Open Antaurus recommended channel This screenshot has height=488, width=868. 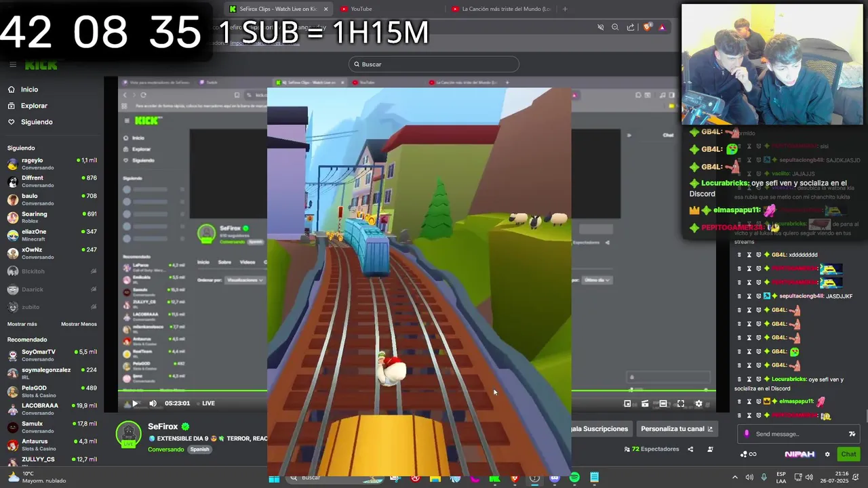52,445
